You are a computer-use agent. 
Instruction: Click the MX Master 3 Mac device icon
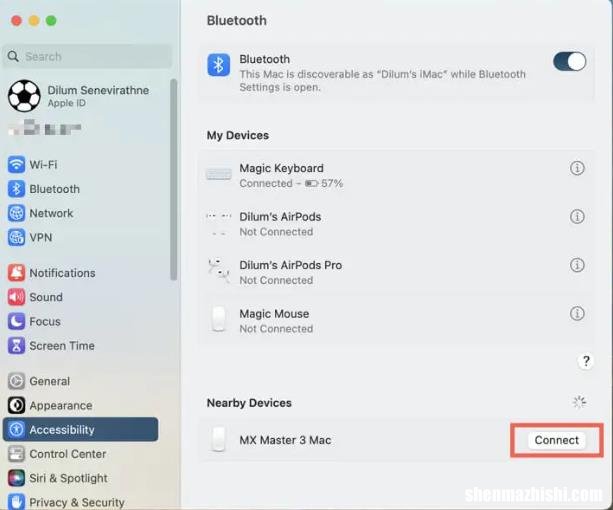point(219,439)
